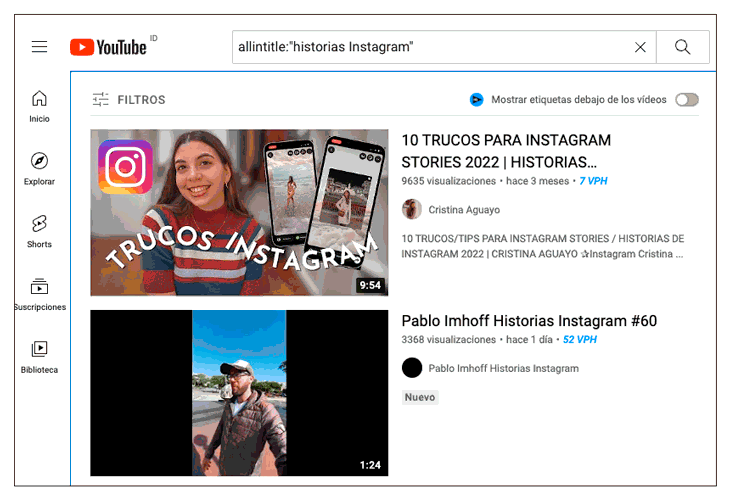The height and width of the screenshot is (497, 730).
Task: Toggle Mostrar etiquetas debajo de los vídeos
Action: [687, 100]
